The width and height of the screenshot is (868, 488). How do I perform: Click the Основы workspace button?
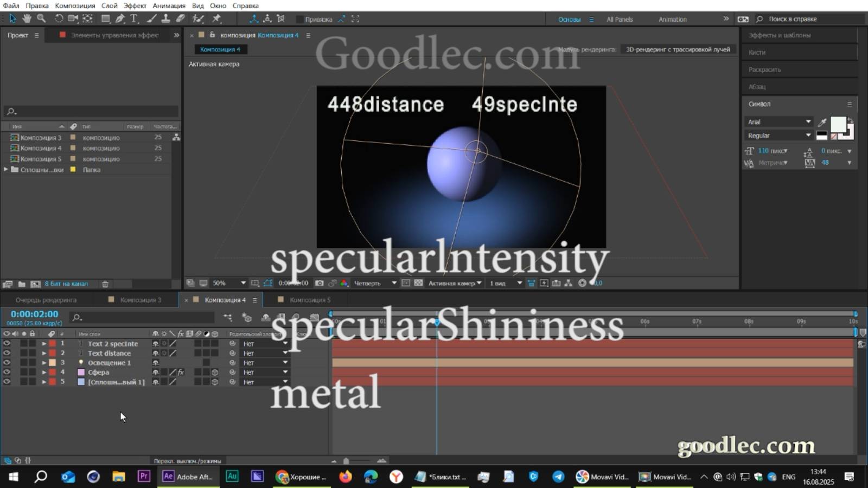pos(567,19)
